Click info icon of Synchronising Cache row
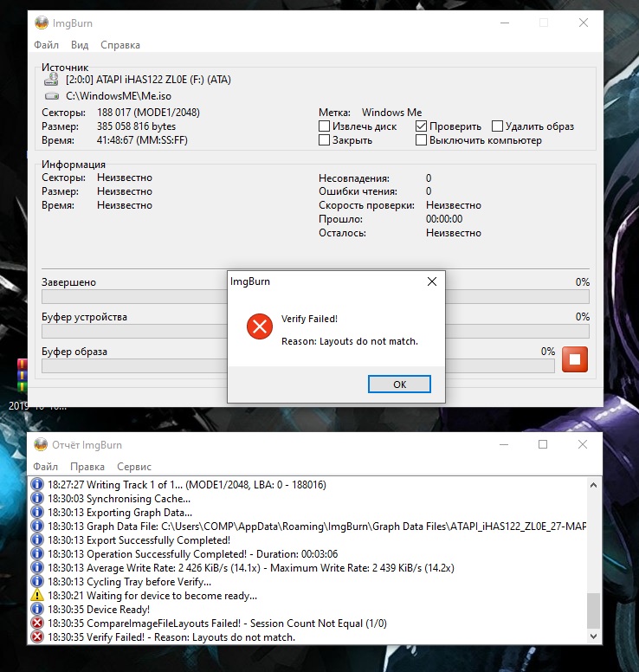The width and height of the screenshot is (639, 672). tap(38, 499)
